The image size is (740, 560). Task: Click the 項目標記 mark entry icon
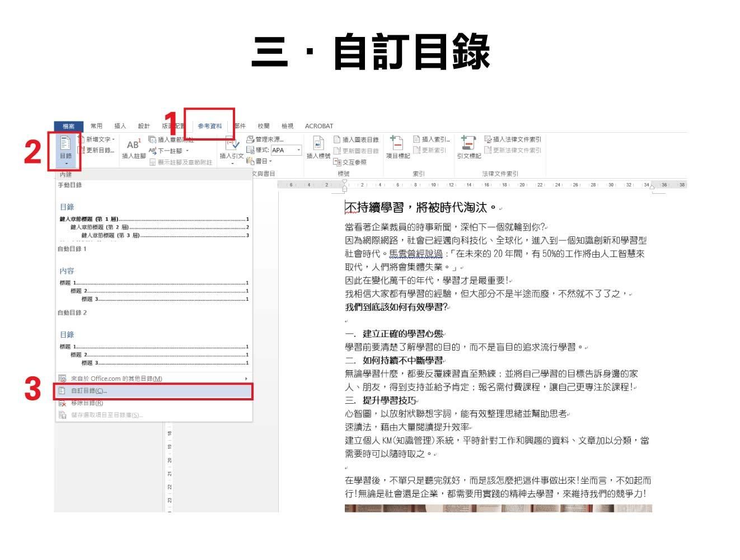(x=397, y=147)
